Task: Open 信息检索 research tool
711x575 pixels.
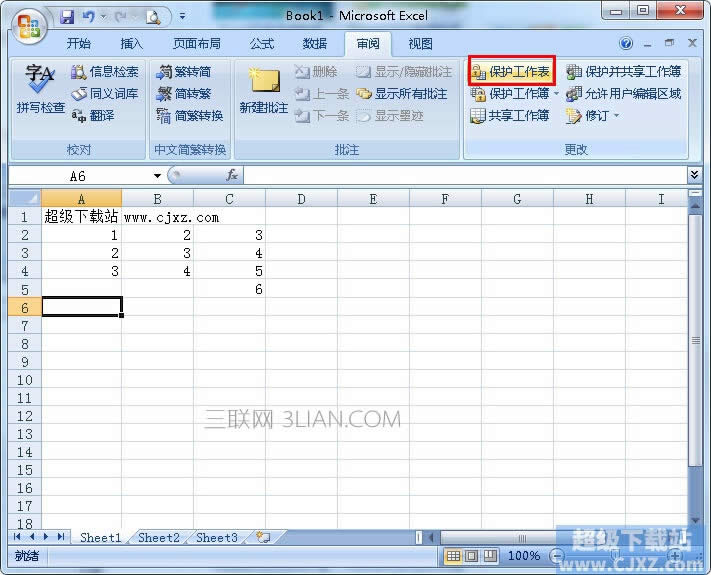Action: (x=105, y=72)
